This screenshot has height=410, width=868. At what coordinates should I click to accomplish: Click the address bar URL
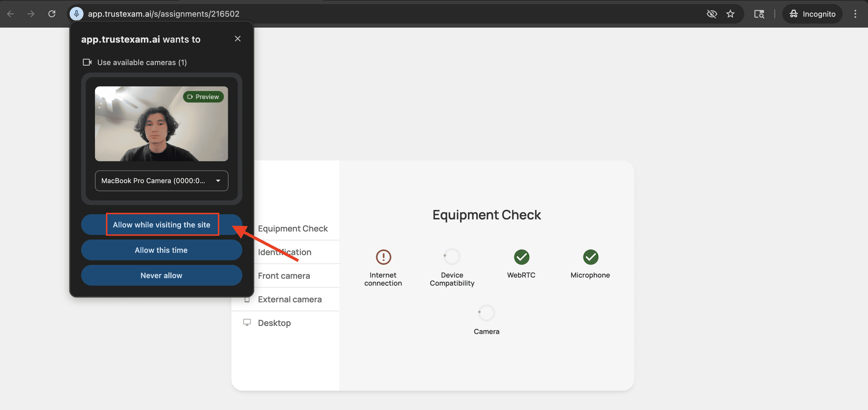[164, 14]
